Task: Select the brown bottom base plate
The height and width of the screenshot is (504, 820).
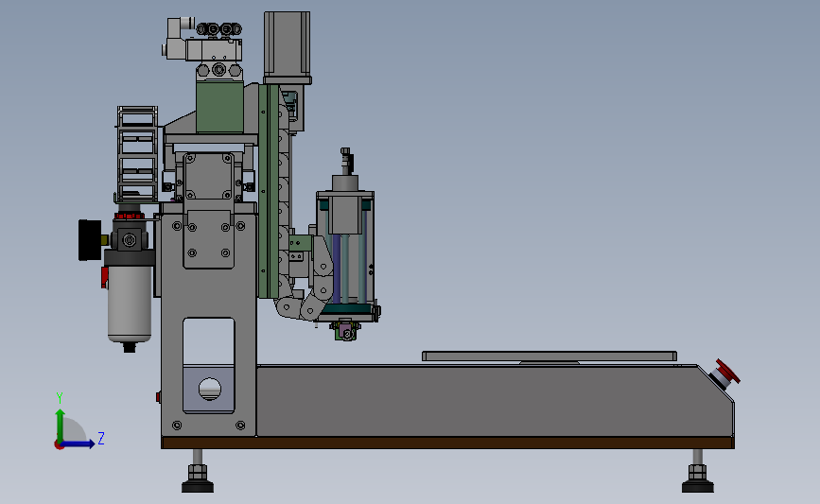Action: coord(447,443)
